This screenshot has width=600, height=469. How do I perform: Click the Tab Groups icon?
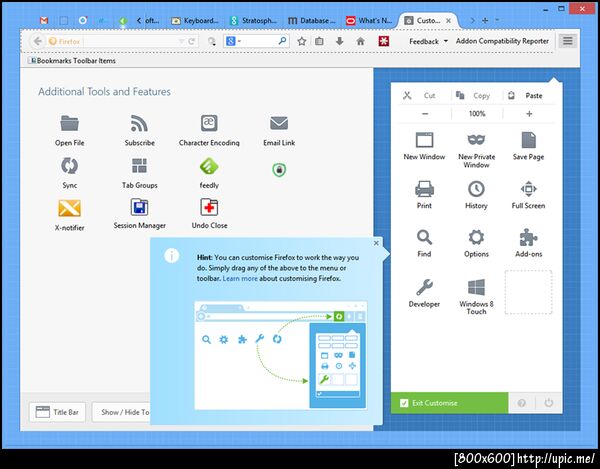point(139,166)
